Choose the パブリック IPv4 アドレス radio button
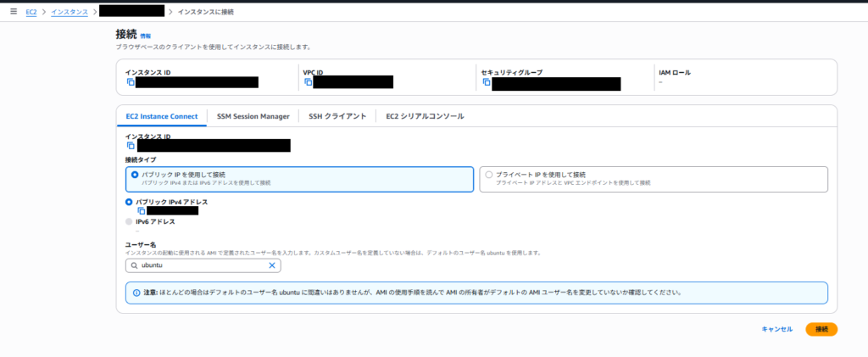 click(129, 202)
